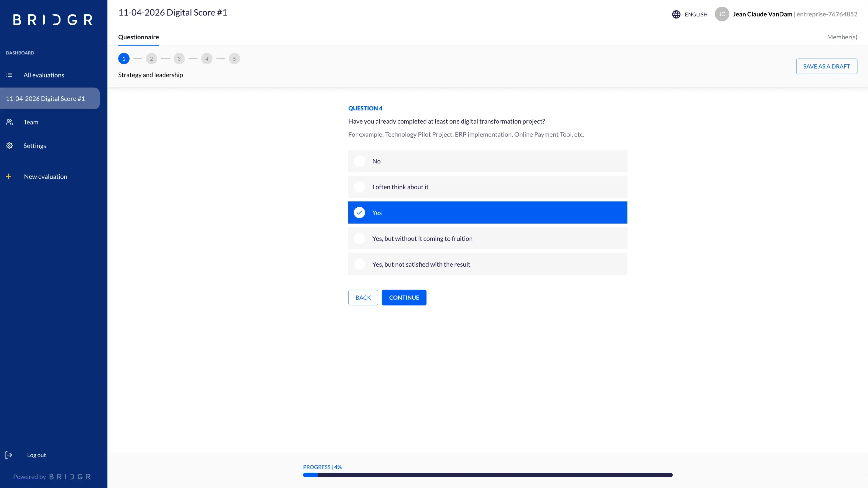The width and height of the screenshot is (868, 488).
Task: Select 'Yes, but not satisfied with the result'
Action: click(488, 264)
